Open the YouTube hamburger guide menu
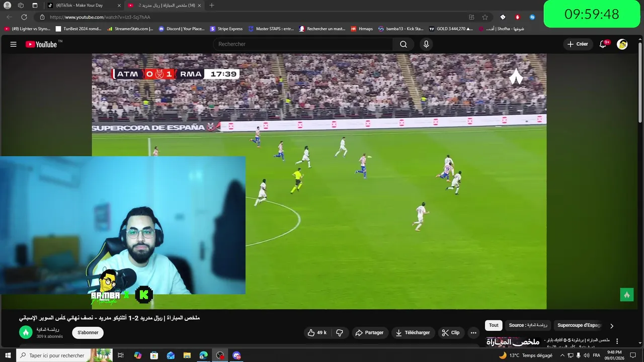 tap(14, 44)
